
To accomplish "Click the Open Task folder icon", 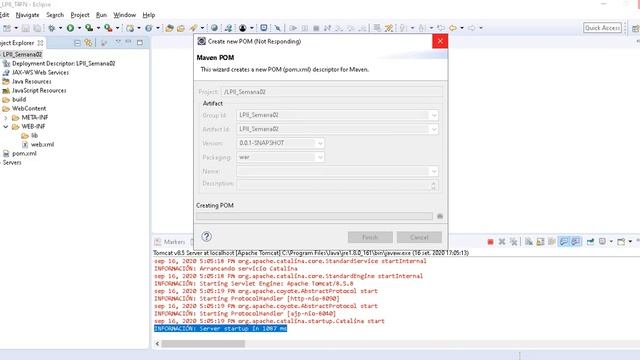I will (x=181, y=28).
